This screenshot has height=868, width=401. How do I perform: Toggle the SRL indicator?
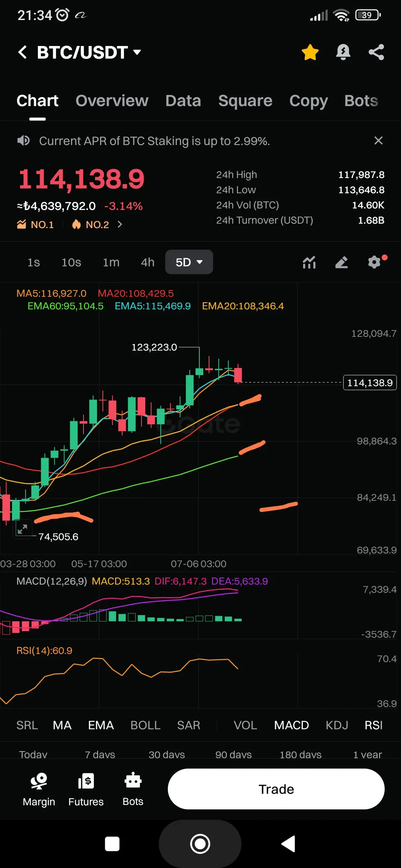(x=27, y=725)
